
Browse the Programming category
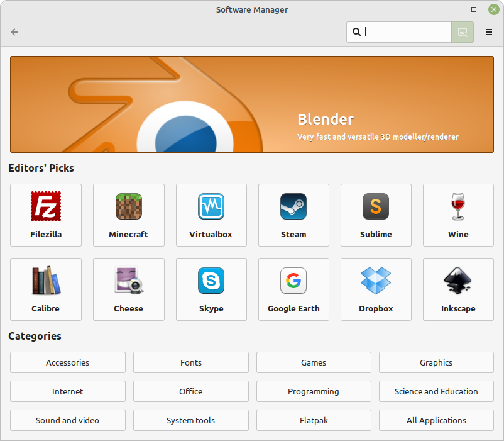tap(314, 391)
